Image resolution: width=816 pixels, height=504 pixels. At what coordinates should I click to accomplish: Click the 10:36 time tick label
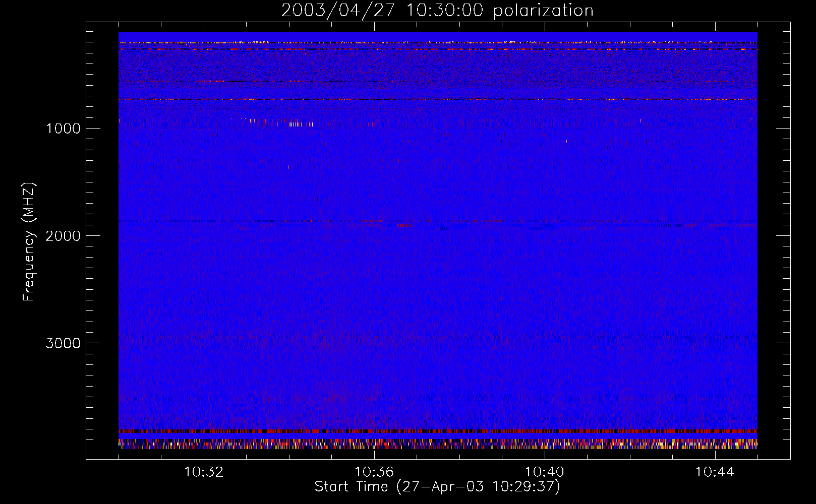[x=374, y=472]
